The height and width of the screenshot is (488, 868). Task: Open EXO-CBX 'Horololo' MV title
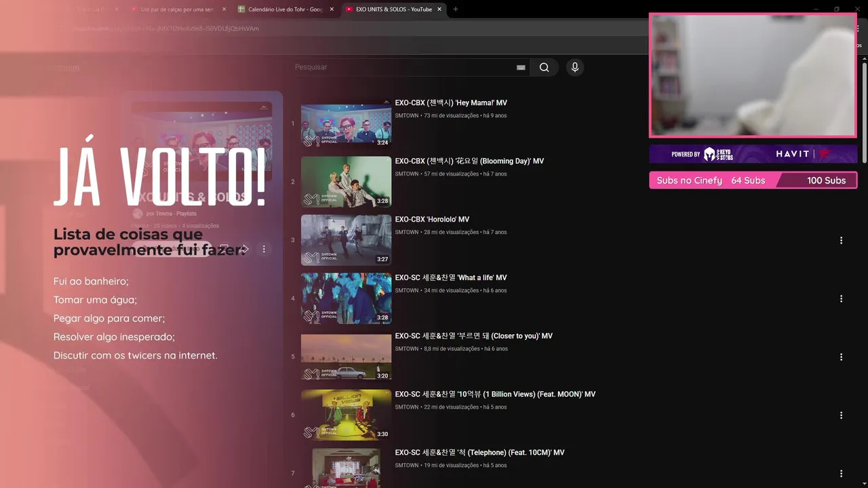point(432,220)
